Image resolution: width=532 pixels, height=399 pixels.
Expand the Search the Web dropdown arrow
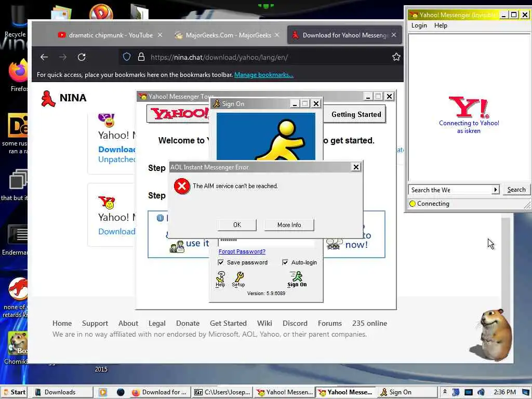tap(495, 190)
